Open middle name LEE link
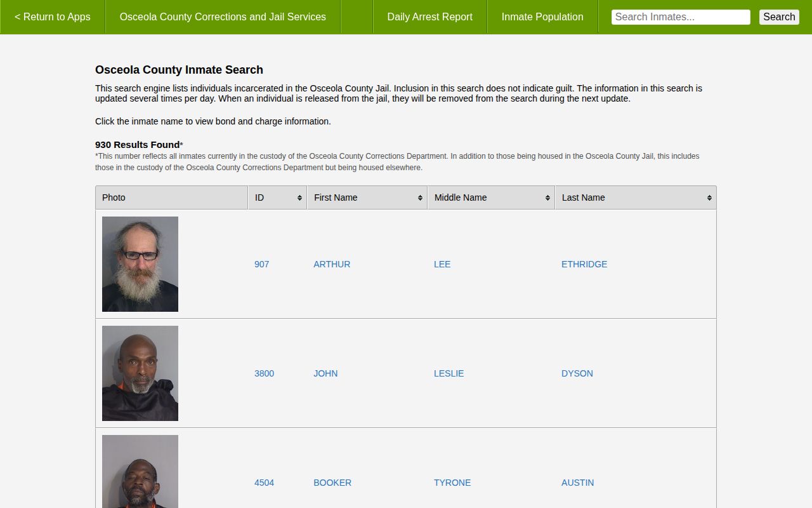Image resolution: width=812 pixels, height=508 pixels. [x=442, y=264]
